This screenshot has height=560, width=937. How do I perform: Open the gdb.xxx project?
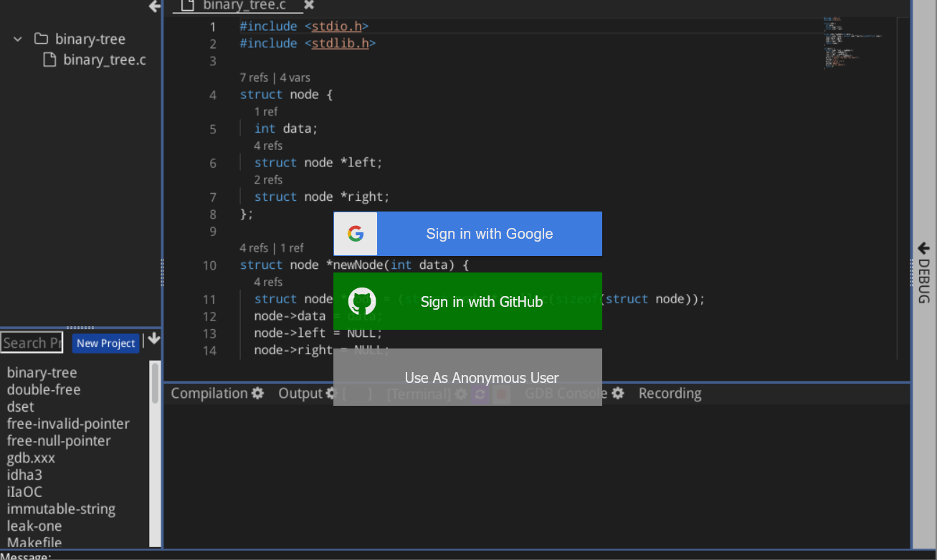coord(31,458)
